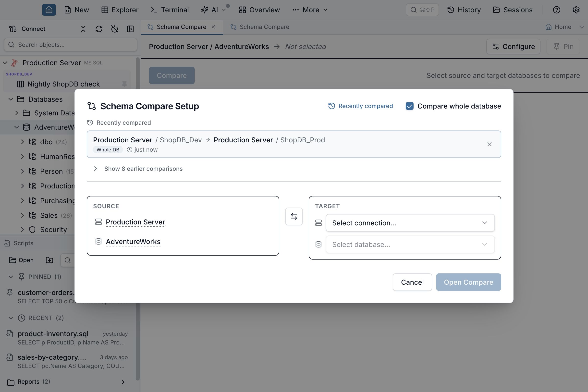Screen dimensions: 588x392
Task: Open Sessions panel
Action: click(x=513, y=10)
